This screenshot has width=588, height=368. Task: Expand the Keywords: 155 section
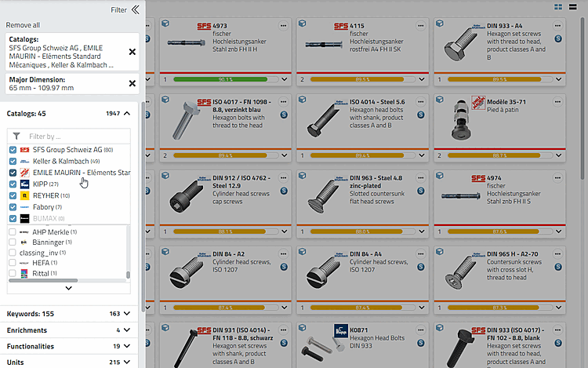tap(127, 314)
